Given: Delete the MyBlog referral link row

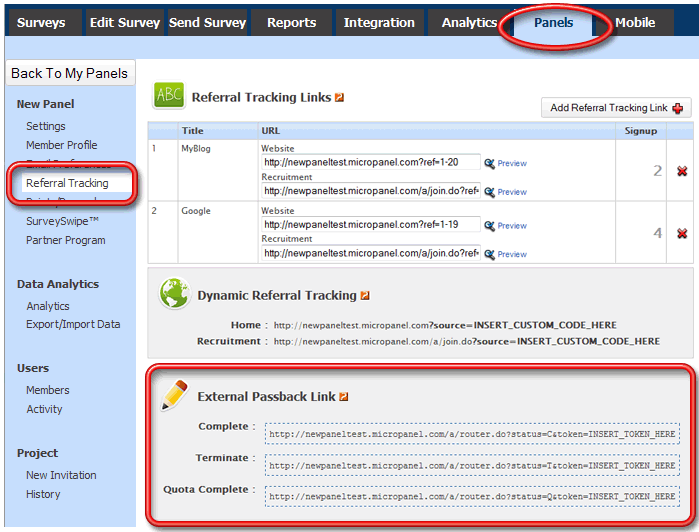Looking at the screenshot, I should pos(682,171).
